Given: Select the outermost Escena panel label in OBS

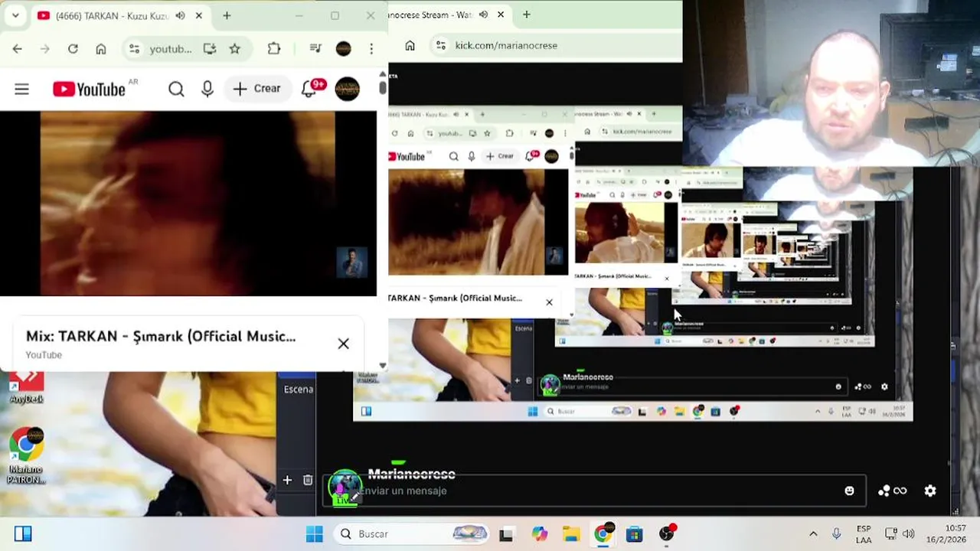Looking at the screenshot, I should [x=299, y=390].
